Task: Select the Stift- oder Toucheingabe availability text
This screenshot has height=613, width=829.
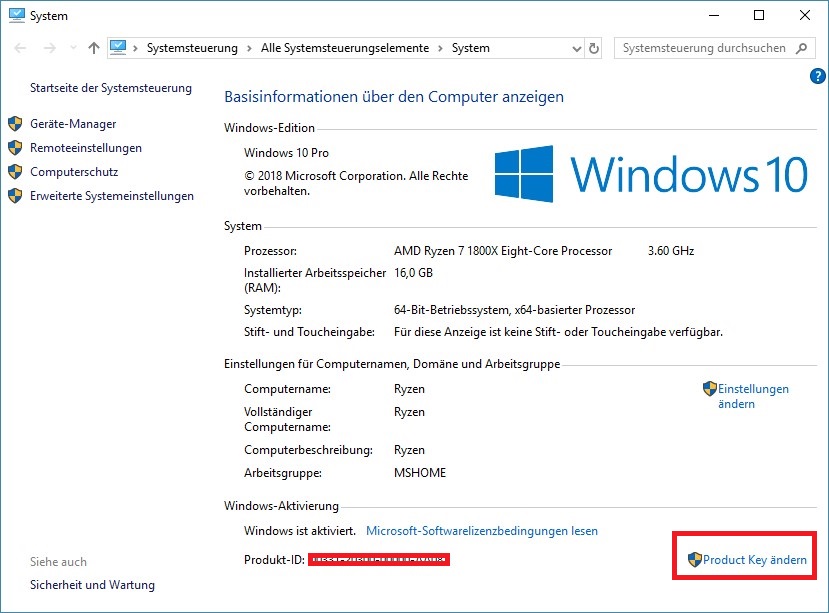Action: pos(558,332)
